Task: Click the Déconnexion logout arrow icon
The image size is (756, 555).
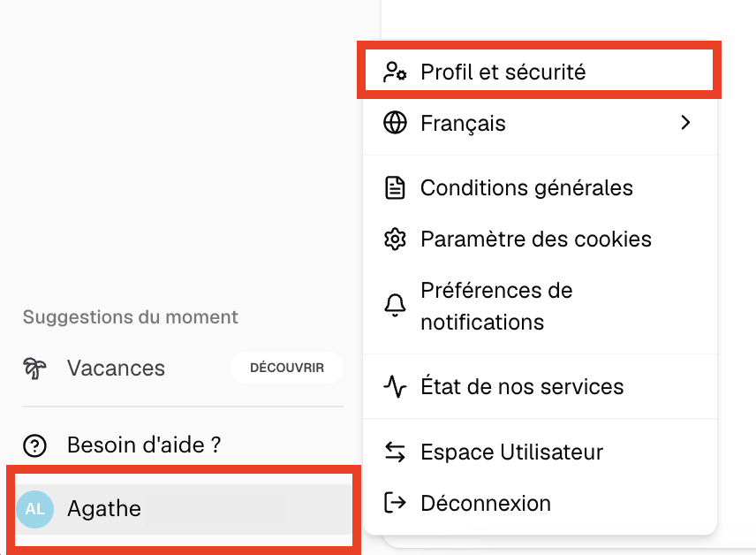Action: tap(395, 504)
